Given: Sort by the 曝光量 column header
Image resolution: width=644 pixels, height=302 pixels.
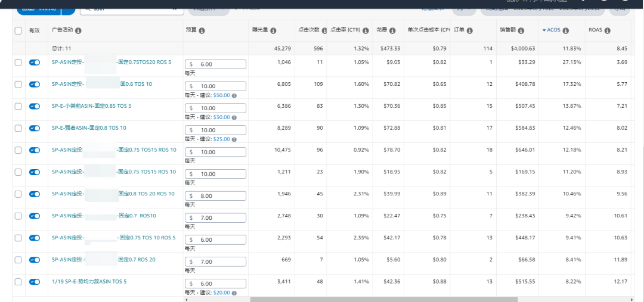Looking at the screenshot, I should (261, 30).
